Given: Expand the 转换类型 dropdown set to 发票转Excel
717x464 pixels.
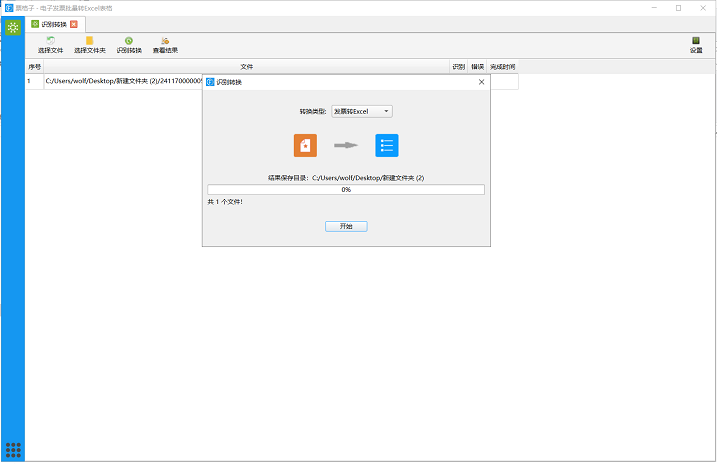Looking at the screenshot, I should pos(362,111).
